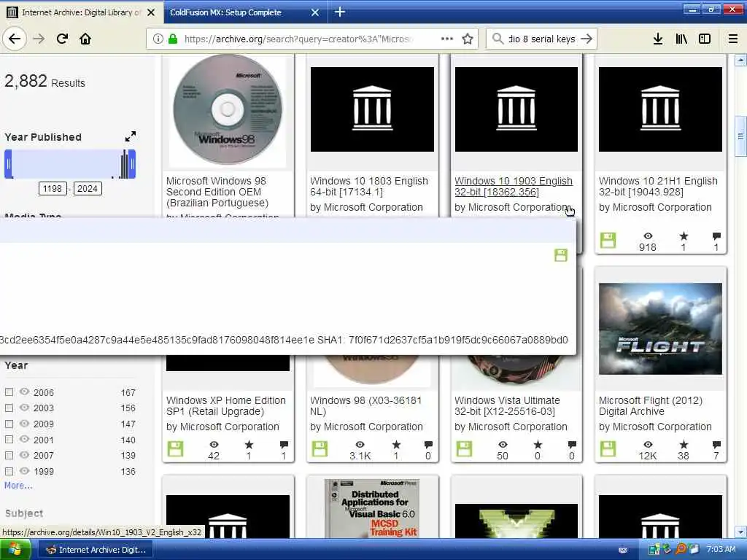Screen dimensions: 747x560
Task: Click floppy icon on Windows Vista Ultimate card
Action: point(464,448)
